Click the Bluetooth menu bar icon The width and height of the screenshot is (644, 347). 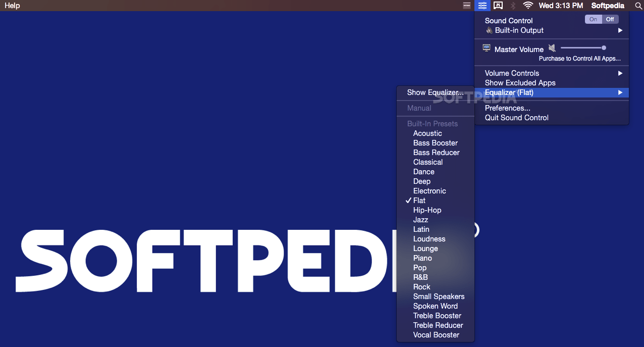pyautogui.click(x=513, y=6)
